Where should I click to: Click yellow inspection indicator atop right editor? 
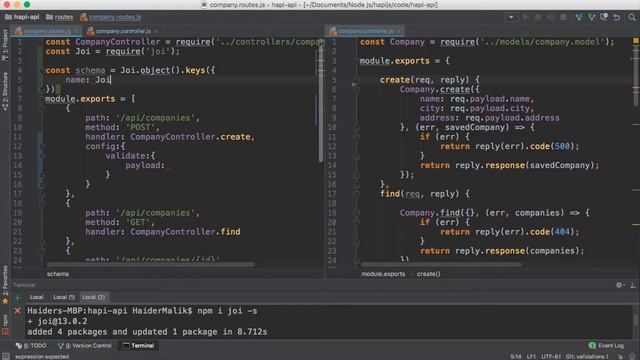[x=636, y=41]
